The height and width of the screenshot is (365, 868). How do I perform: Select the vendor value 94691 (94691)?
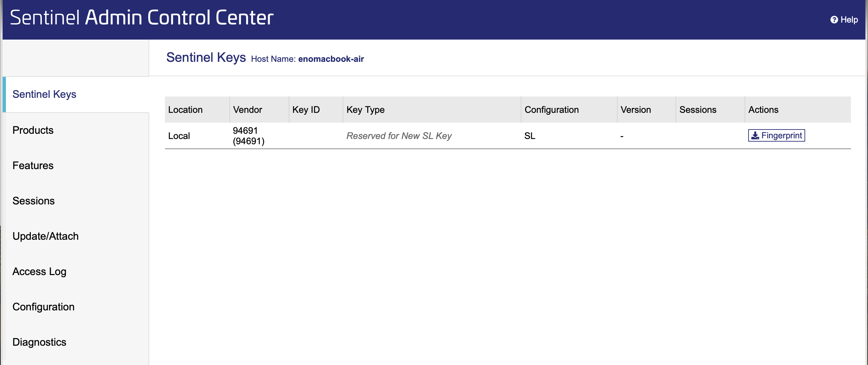click(249, 136)
